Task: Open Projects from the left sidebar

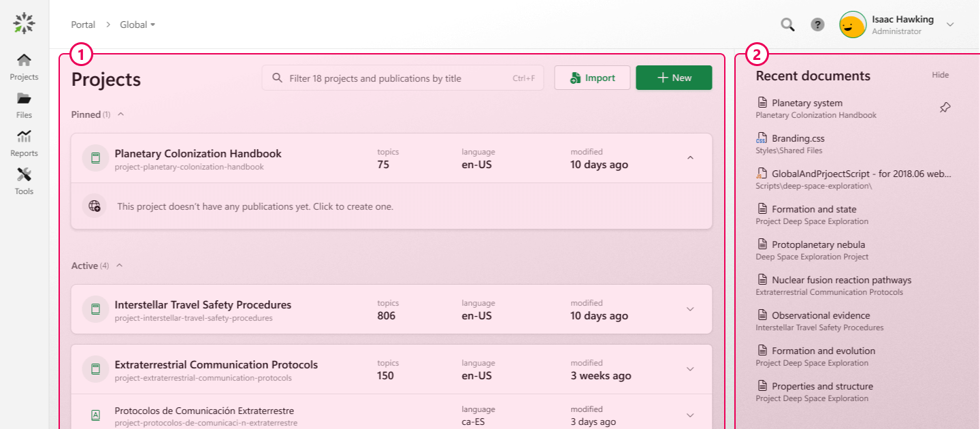Action: click(24, 66)
